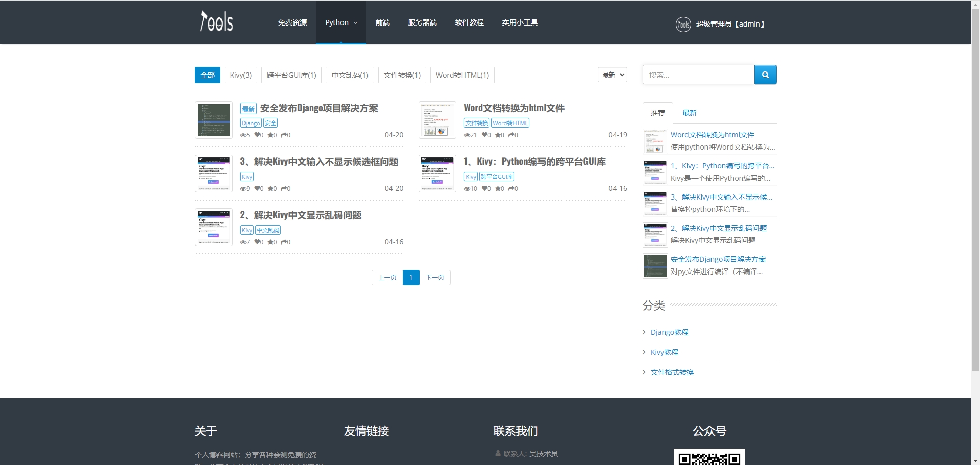Click thumbnail of 安全发布Django项目解决方案 post
This screenshot has height=465, width=980.
point(214,120)
